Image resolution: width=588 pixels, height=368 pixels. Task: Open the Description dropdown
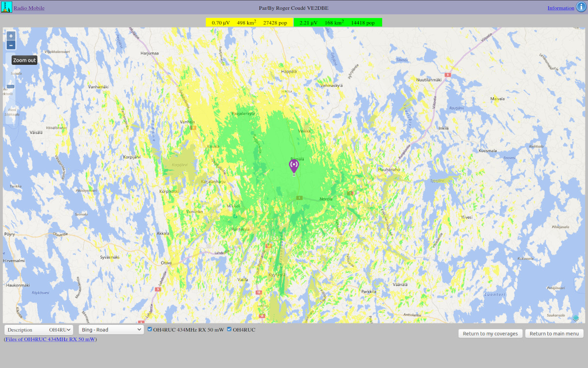(39, 330)
